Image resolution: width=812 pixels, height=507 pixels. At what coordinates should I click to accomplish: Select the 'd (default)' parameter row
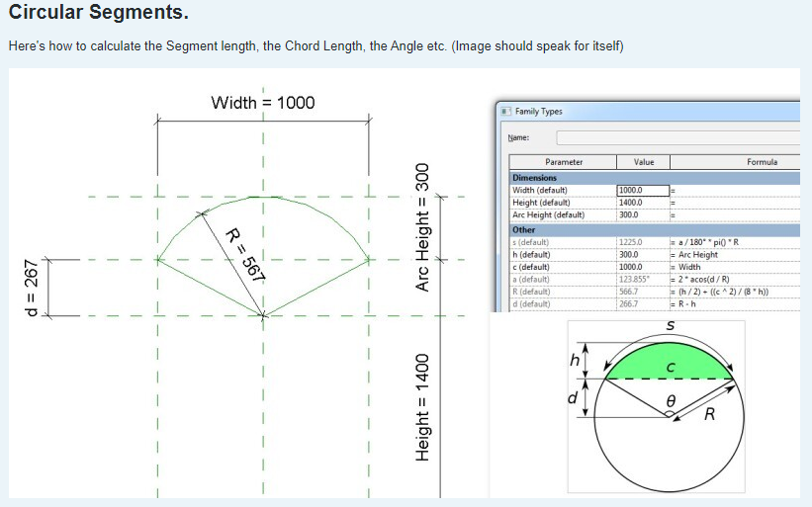pos(655,304)
